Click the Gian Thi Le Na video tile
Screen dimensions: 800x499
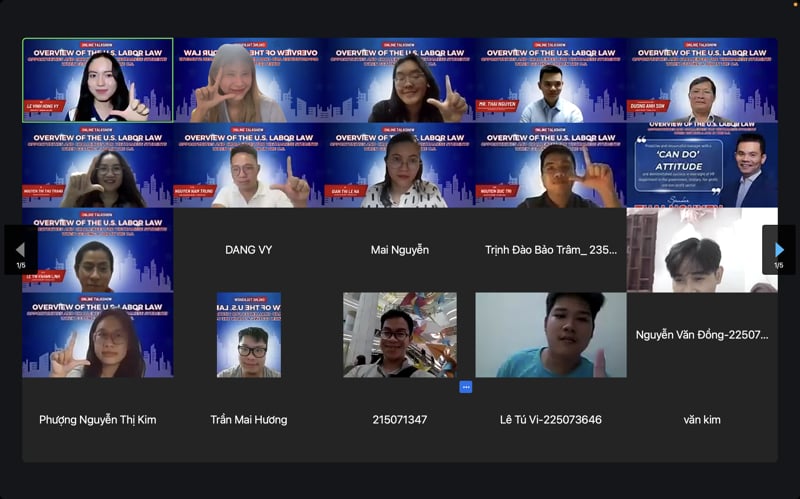click(399, 165)
